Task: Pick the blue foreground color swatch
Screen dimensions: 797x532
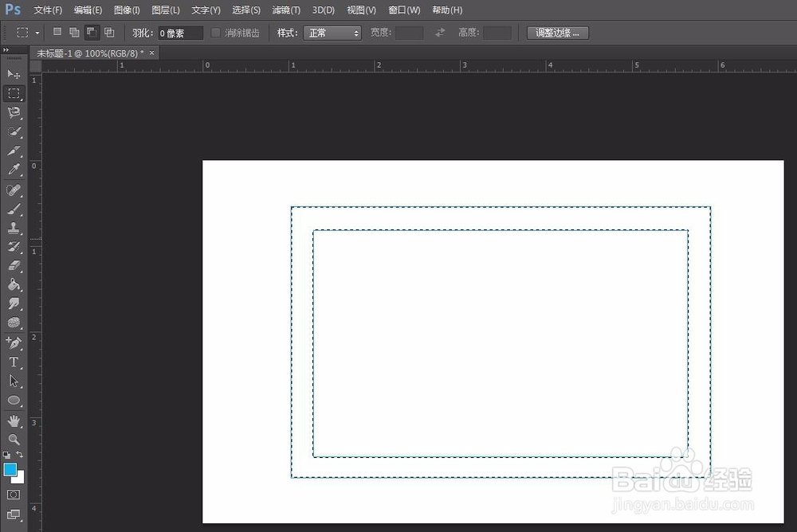Action: (10, 469)
